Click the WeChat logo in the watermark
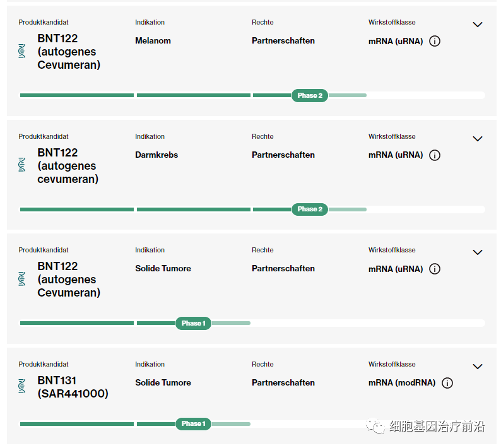Screen dimensions: 501x448 (377, 427)
